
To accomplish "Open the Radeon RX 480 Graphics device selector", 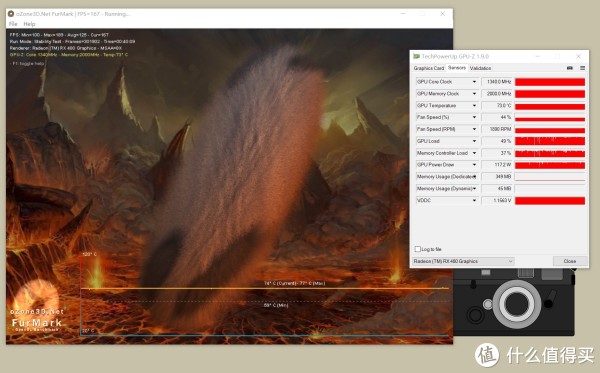I will click(x=463, y=261).
